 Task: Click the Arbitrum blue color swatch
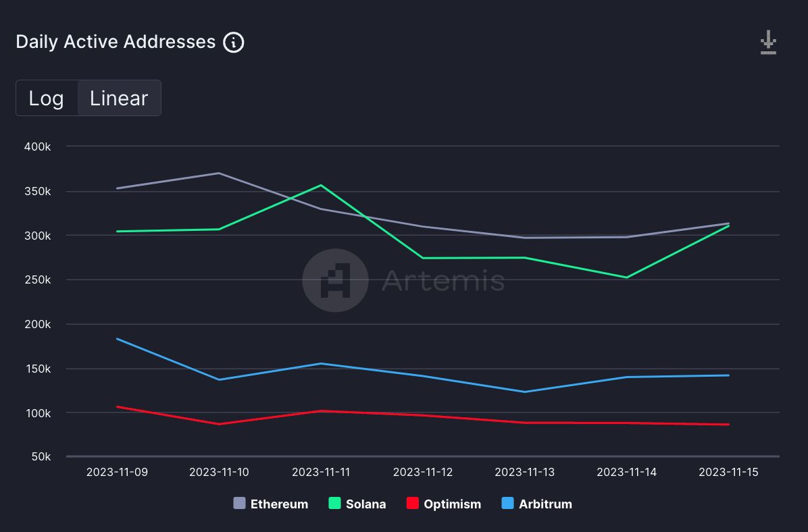point(507,503)
